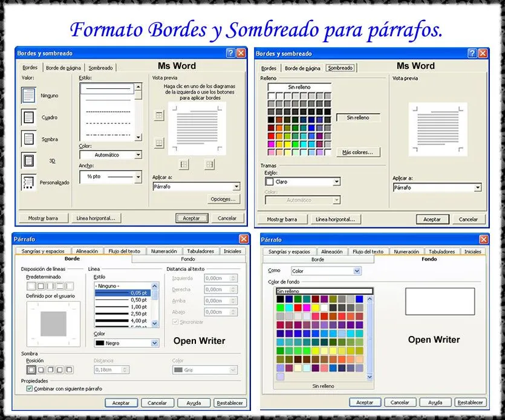
Task: Open Tramas Estilo Claro dropdown
Action: click(x=336, y=182)
